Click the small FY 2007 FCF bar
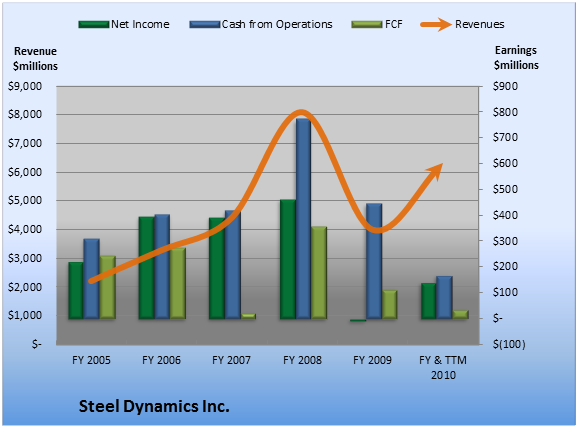The image size is (577, 427). 248,316
